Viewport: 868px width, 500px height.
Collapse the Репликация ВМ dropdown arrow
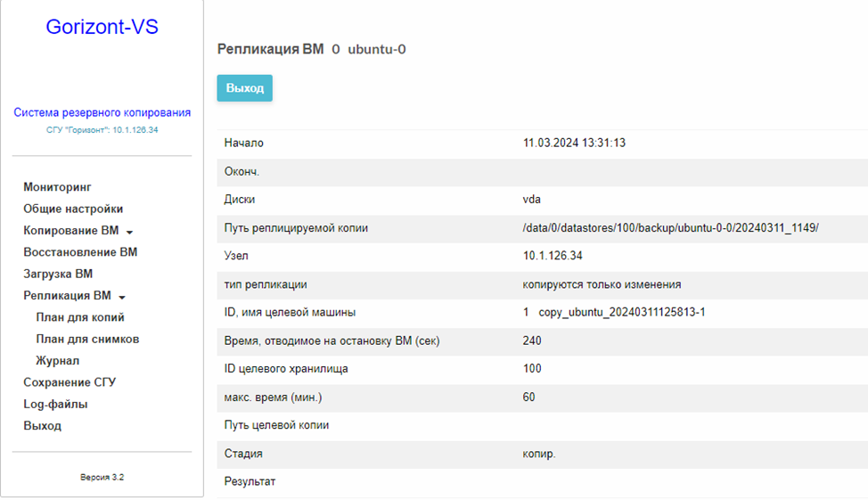[122, 298]
